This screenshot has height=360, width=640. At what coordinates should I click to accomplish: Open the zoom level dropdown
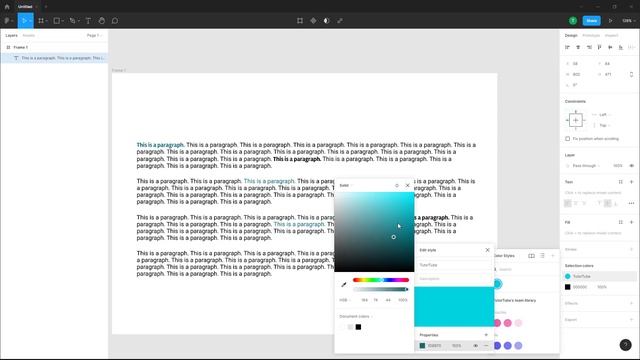pyautogui.click(x=629, y=21)
